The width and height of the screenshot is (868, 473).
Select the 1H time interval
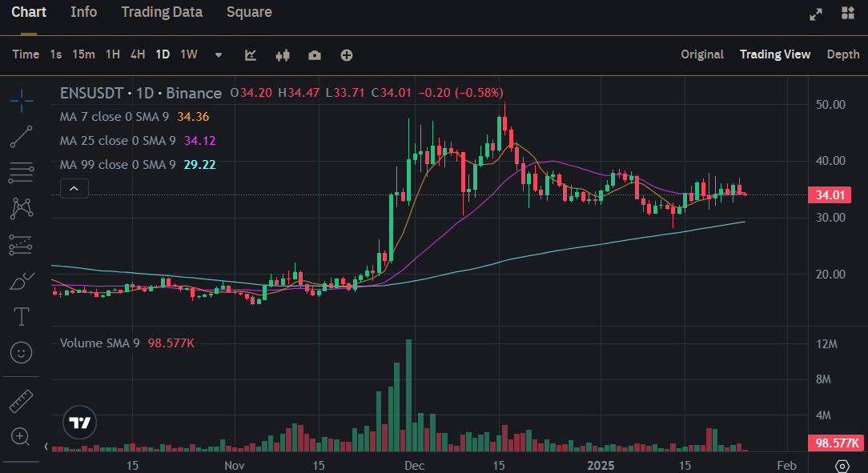(x=113, y=54)
